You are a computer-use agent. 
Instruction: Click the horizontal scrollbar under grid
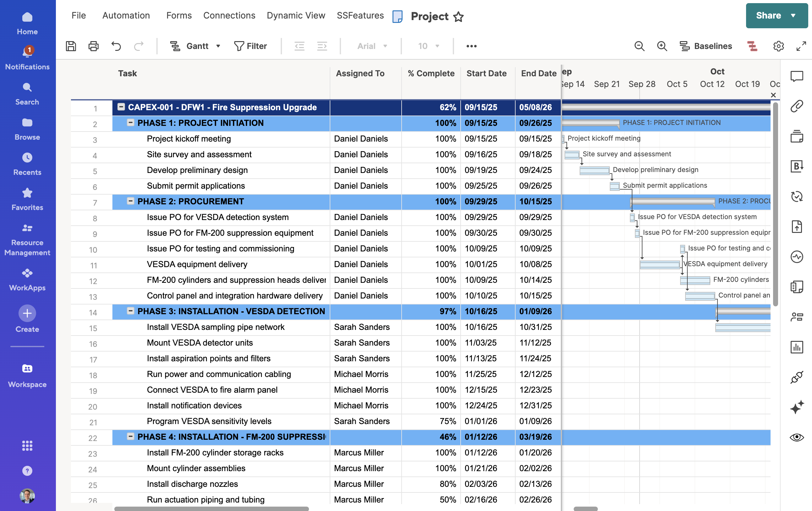211,508
